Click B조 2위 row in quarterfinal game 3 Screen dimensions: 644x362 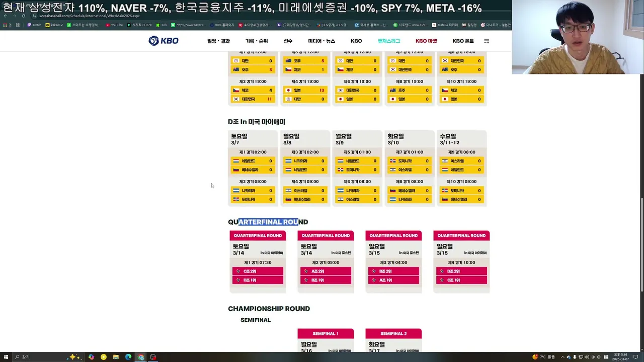pyautogui.click(x=393, y=271)
